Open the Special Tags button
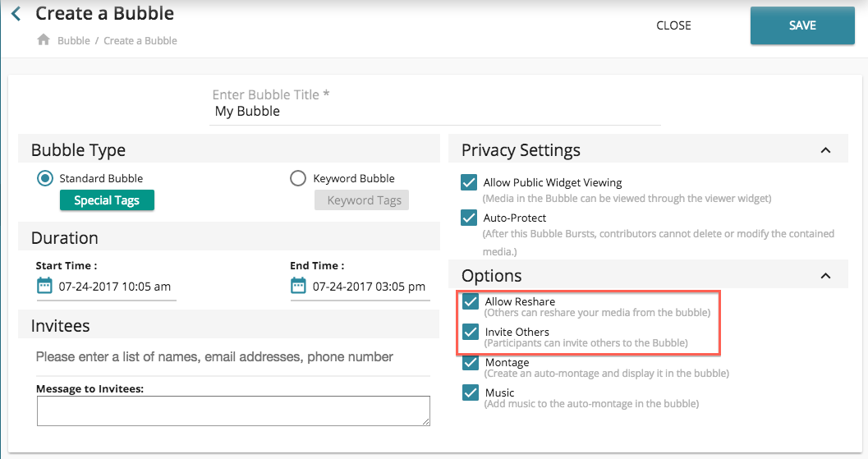 [x=107, y=200]
